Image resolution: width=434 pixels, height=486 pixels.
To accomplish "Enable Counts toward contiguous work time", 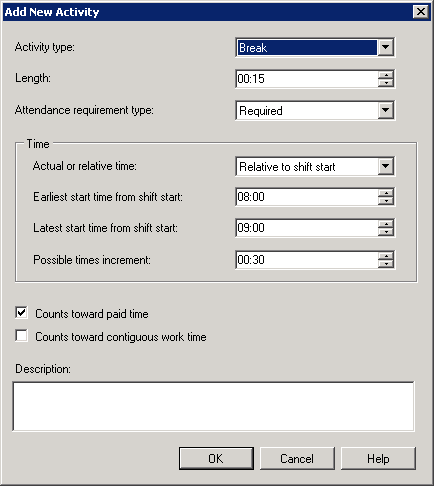I will click(x=22, y=336).
